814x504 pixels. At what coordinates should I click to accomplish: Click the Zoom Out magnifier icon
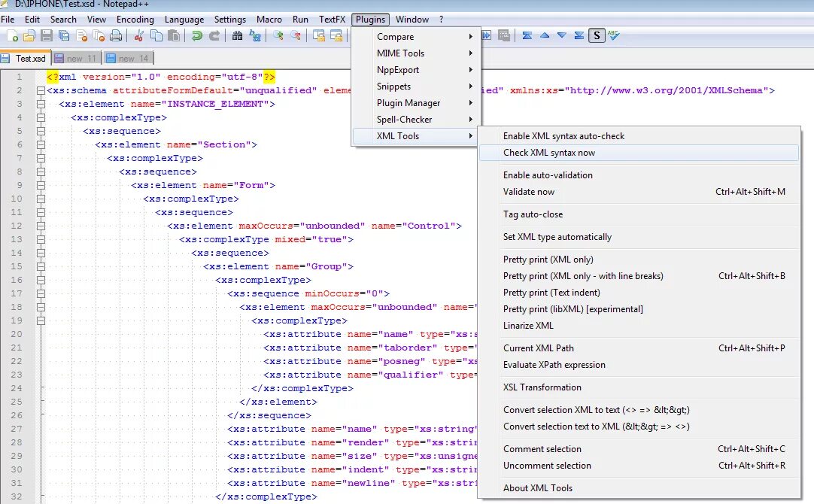point(296,36)
